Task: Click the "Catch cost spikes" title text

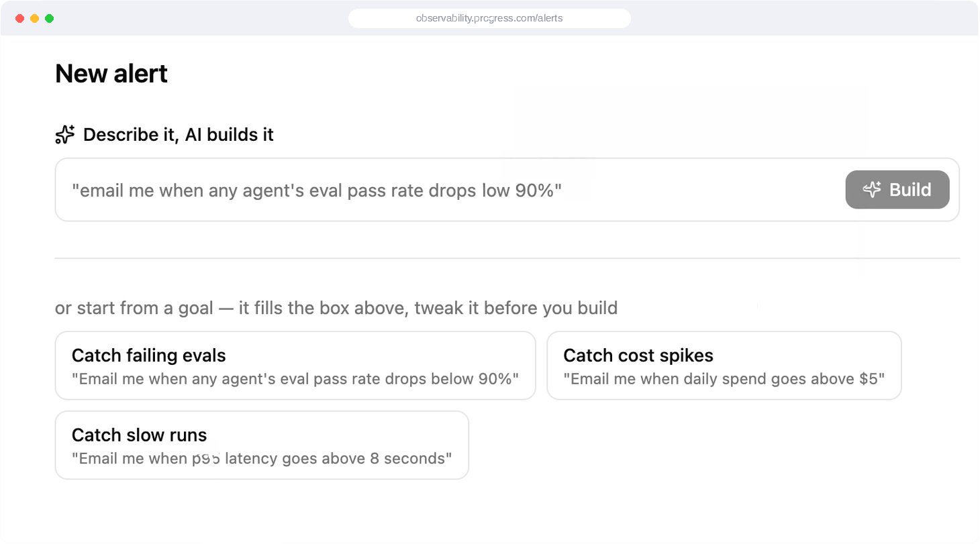Action: [638, 356]
